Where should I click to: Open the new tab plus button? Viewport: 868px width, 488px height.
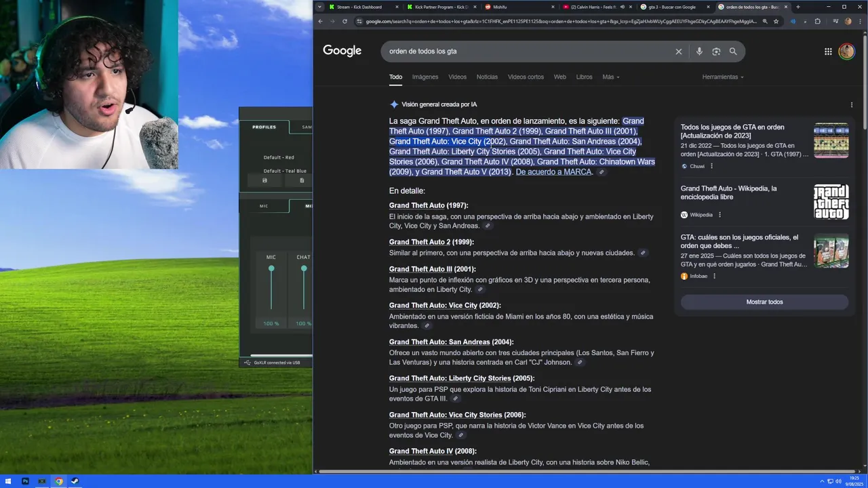tap(797, 7)
